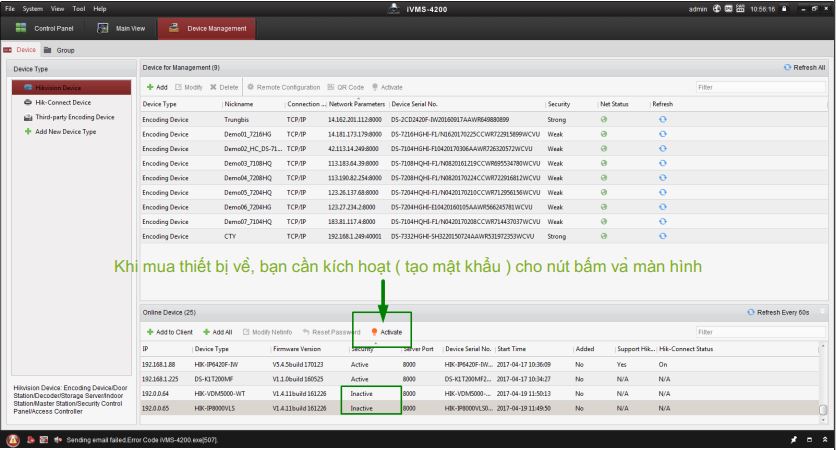
Task: Click refresh icon for Demo01_7216HG row
Action: 663,134
